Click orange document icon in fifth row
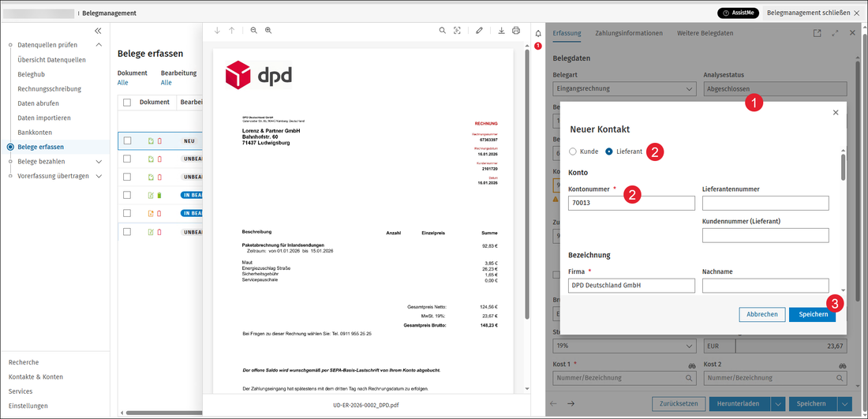 [151, 213]
